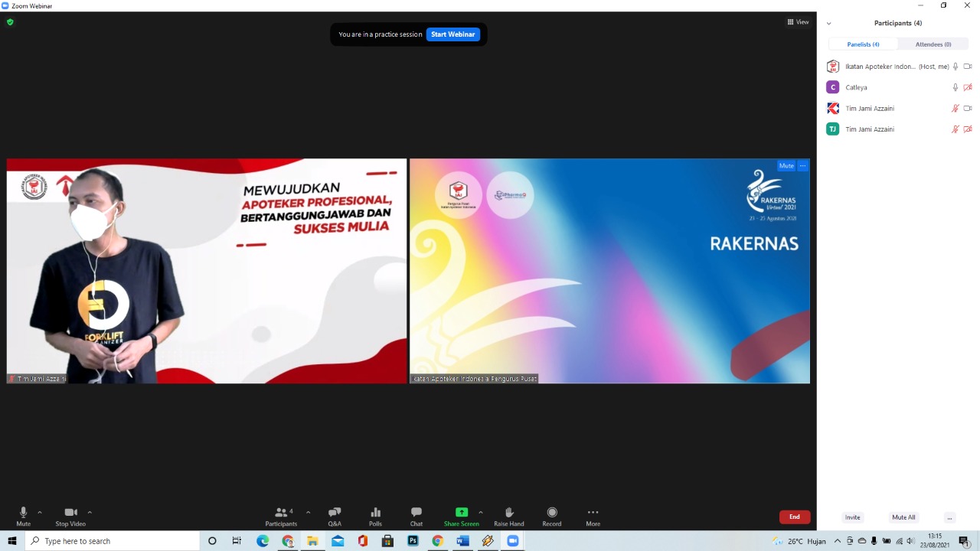This screenshot has height=551, width=980.
Task: Open the Windows Start menu
Action: (x=12, y=541)
